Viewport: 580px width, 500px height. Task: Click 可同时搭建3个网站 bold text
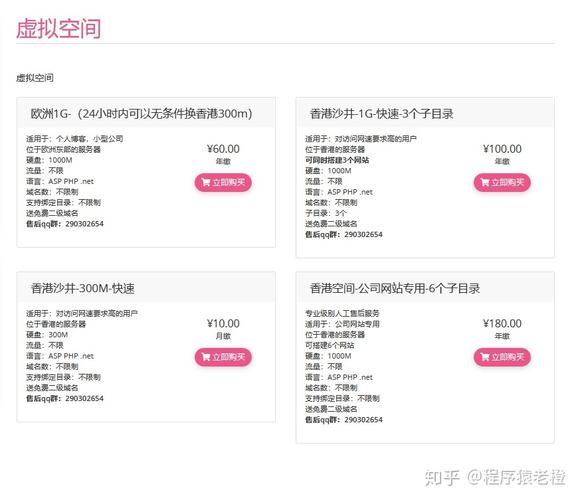pyautogui.click(x=337, y=160)
